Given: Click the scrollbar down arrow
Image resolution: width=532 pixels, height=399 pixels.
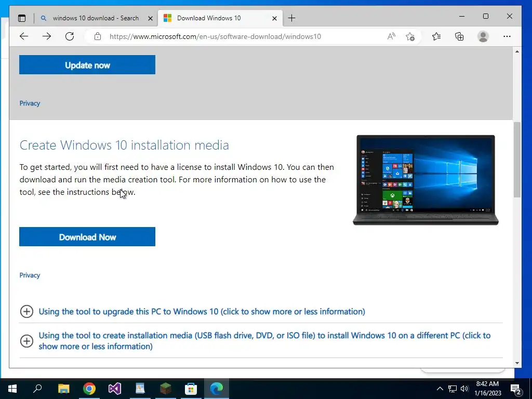Looking at the screenshot, I should click(517, 363).
